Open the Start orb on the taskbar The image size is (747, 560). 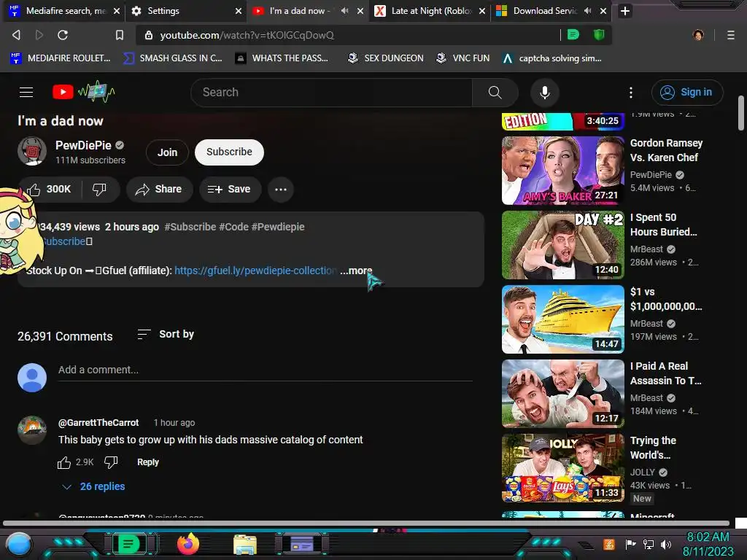coord(19,544)
